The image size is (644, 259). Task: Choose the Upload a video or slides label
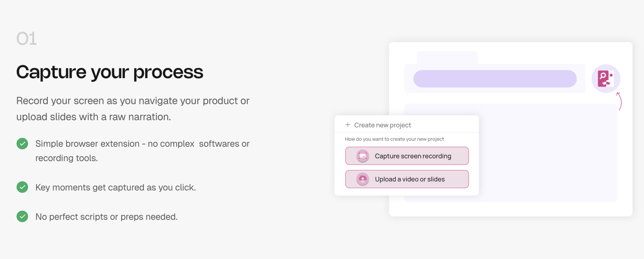pos(410,179)
